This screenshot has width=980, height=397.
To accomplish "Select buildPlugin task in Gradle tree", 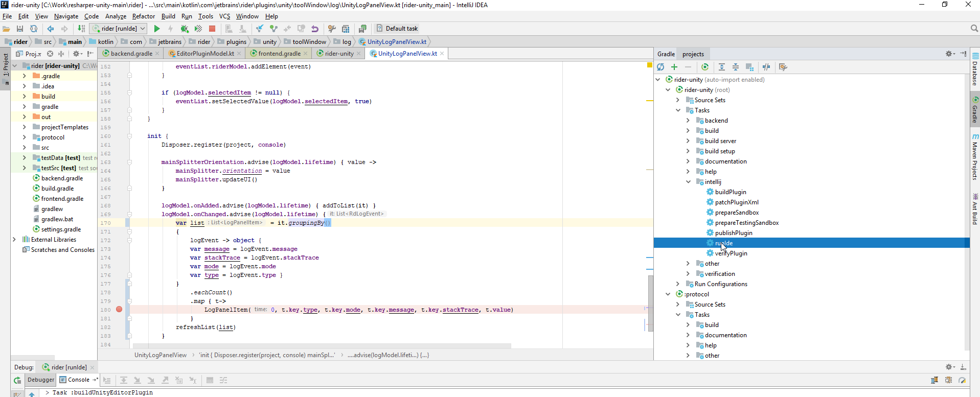I will pyautogui.click(x=730, y=192).
